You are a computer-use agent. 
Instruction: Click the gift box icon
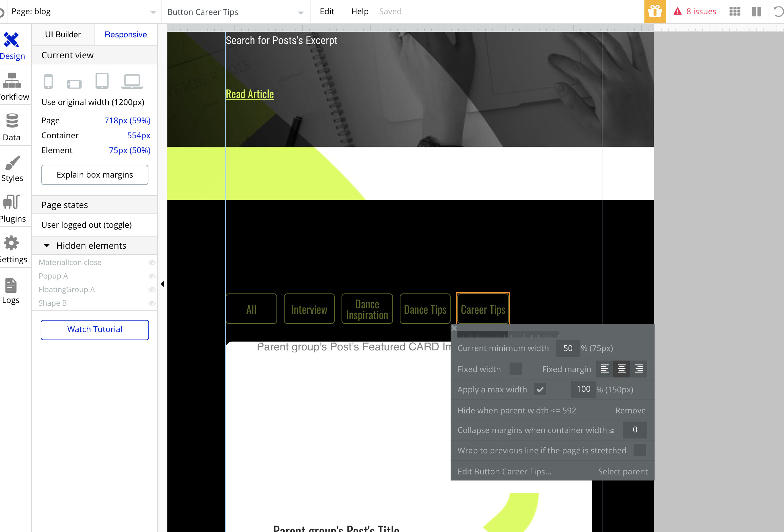click(x=655, y=12)
